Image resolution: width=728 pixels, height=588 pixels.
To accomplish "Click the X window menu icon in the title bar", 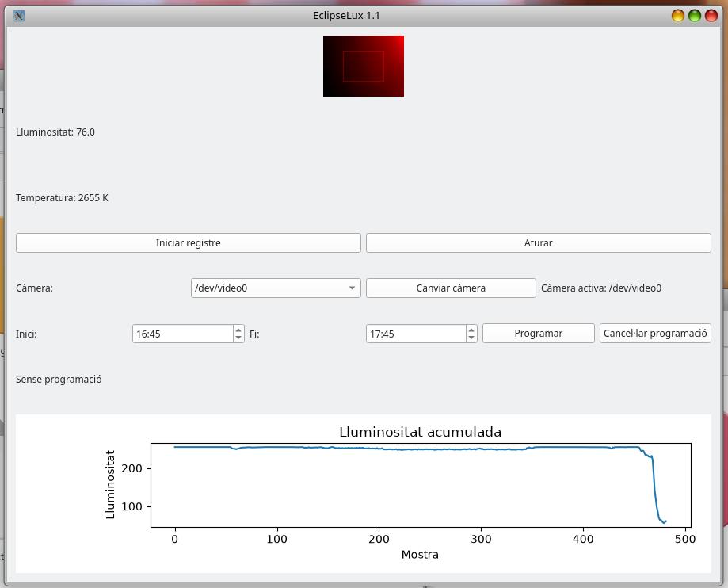I will tap(19, 16).
